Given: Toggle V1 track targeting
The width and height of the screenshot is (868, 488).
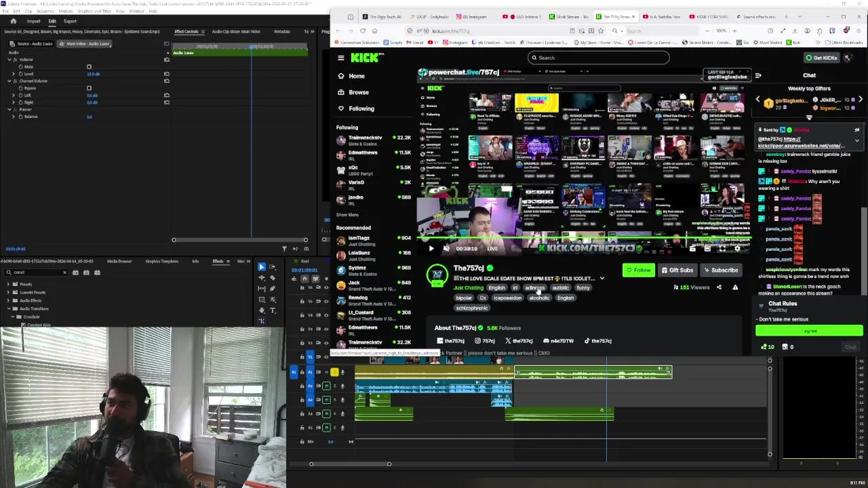Looking at the screenshot, I should pyautogui.click(x=311, y=357).
